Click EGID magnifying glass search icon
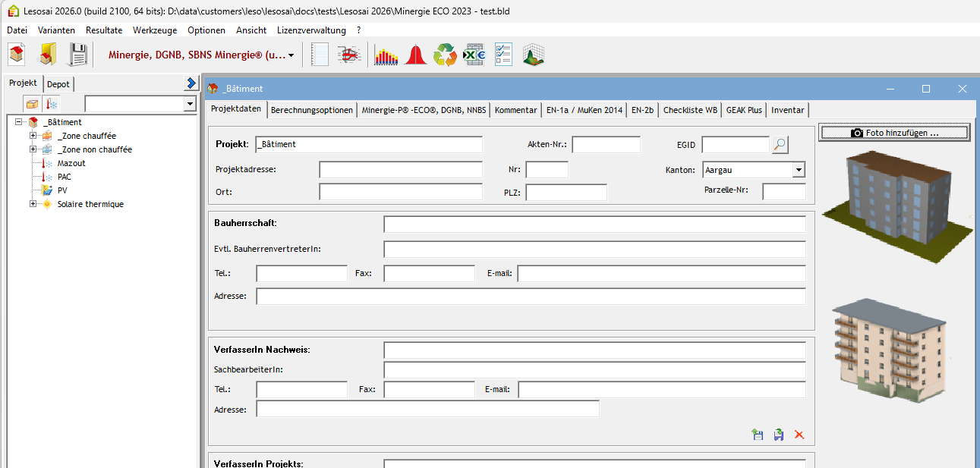This screenshot has height=468, width=980. (780, 145)
